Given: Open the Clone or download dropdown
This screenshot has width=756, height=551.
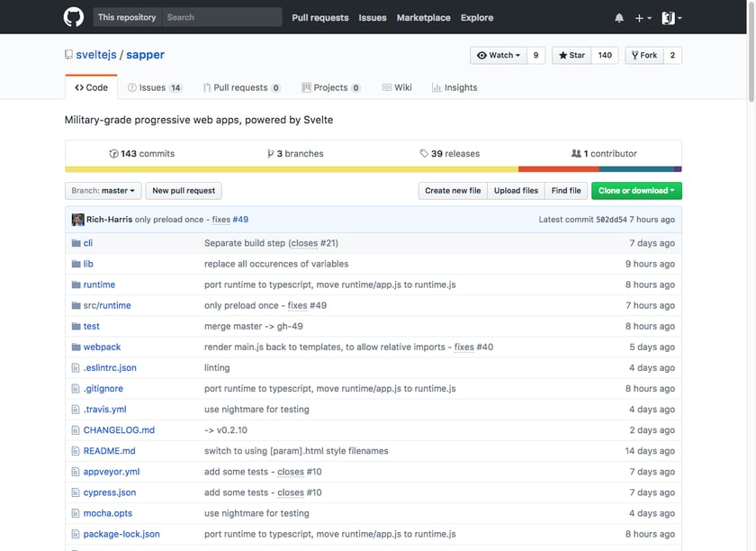Looking at the screenshot, I should click(636, 191).
